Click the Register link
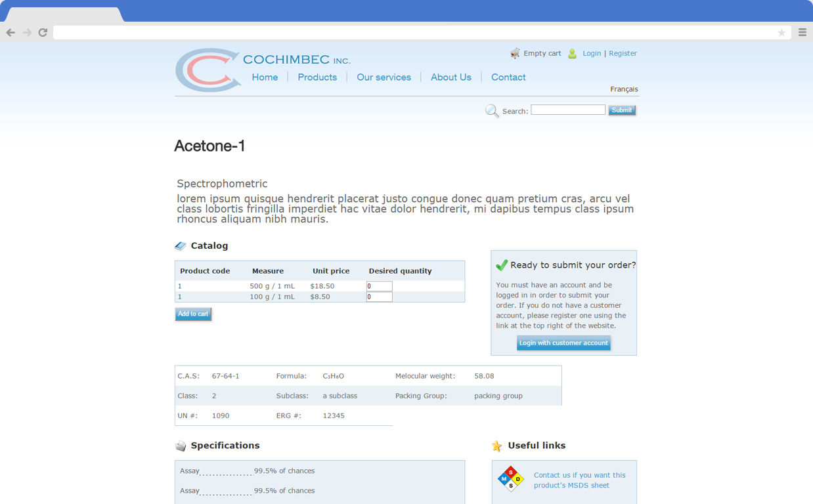Viewport: 813px width, 504px height. (623, 53)
